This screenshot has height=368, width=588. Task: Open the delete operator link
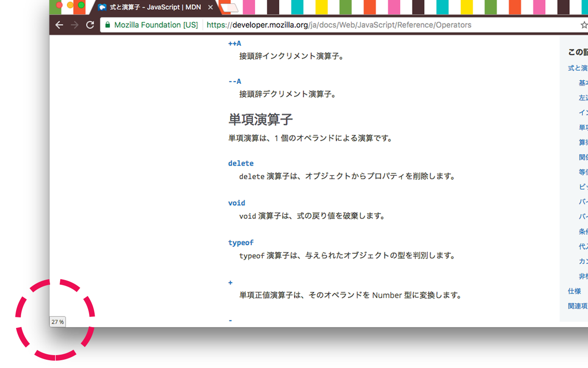coord(241,163)
